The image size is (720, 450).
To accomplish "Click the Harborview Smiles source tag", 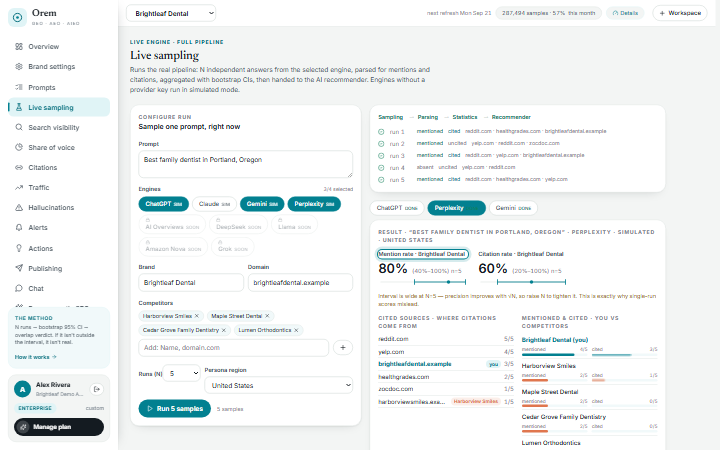I will (x=476, y=401).
